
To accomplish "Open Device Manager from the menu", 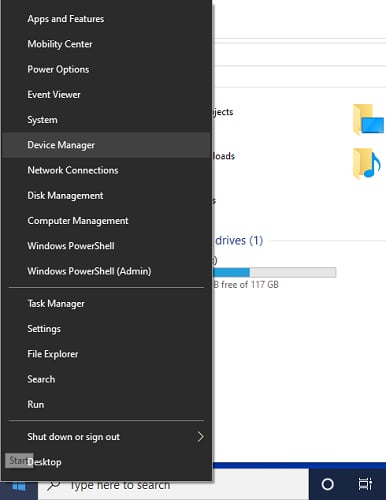I will [x=107, y=145].
